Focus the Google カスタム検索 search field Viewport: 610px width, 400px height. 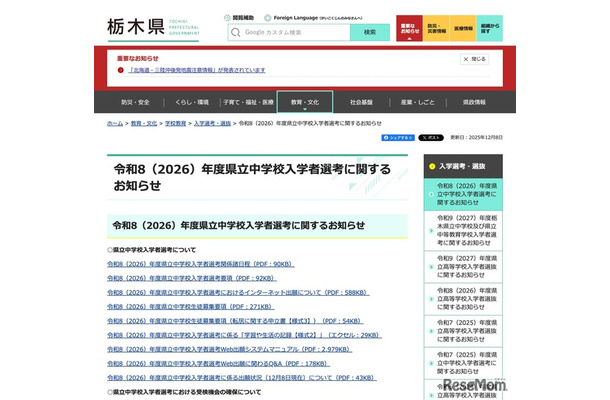pyautogui.click(x=289, y=32)
